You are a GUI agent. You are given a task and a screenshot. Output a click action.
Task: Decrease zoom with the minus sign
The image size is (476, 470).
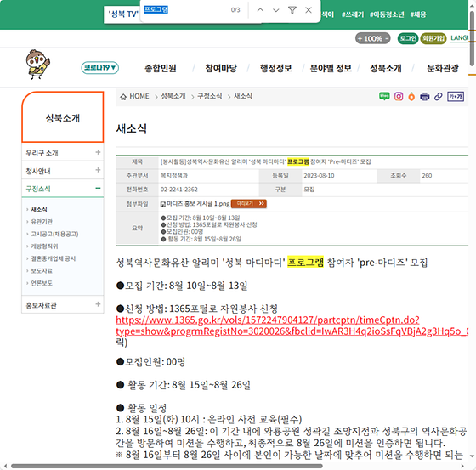click(x=387, y=38)
